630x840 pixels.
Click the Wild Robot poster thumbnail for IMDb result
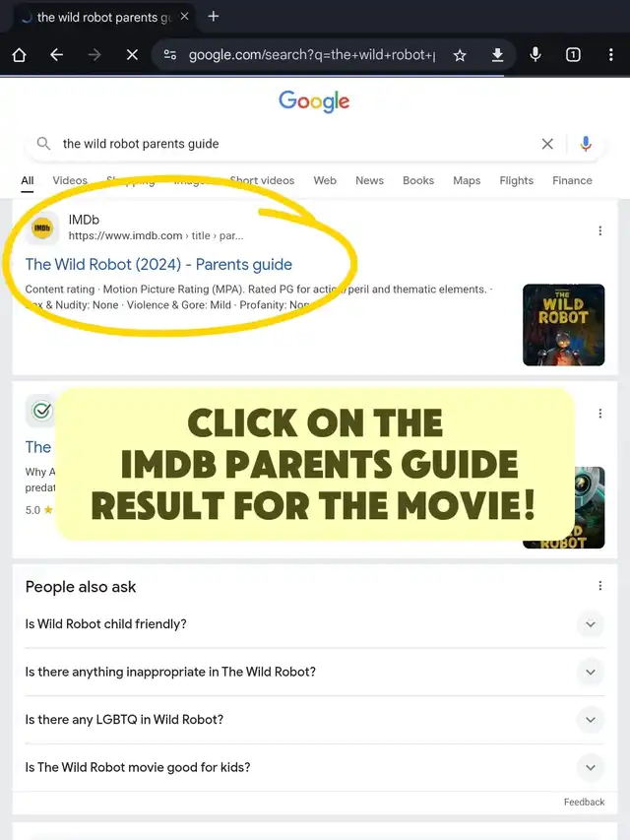[564, 325]
